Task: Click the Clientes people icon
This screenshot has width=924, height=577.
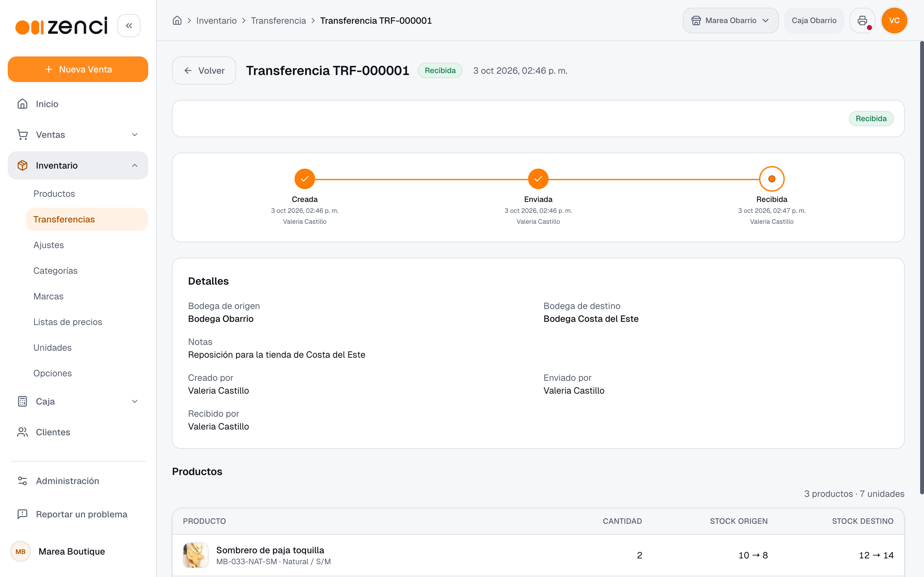Action: point(22,432)
